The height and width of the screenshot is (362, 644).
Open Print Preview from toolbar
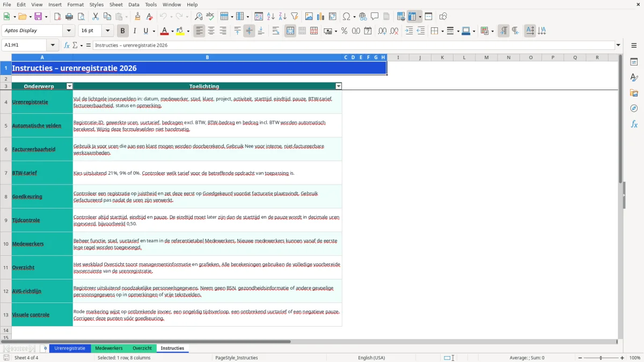pyautogui.click(x=81, y=17)
